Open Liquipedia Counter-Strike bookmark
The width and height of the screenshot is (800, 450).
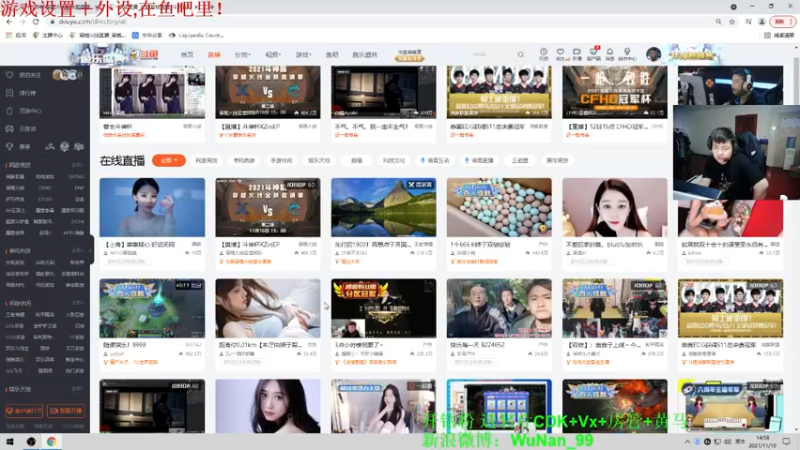point(196,35)
